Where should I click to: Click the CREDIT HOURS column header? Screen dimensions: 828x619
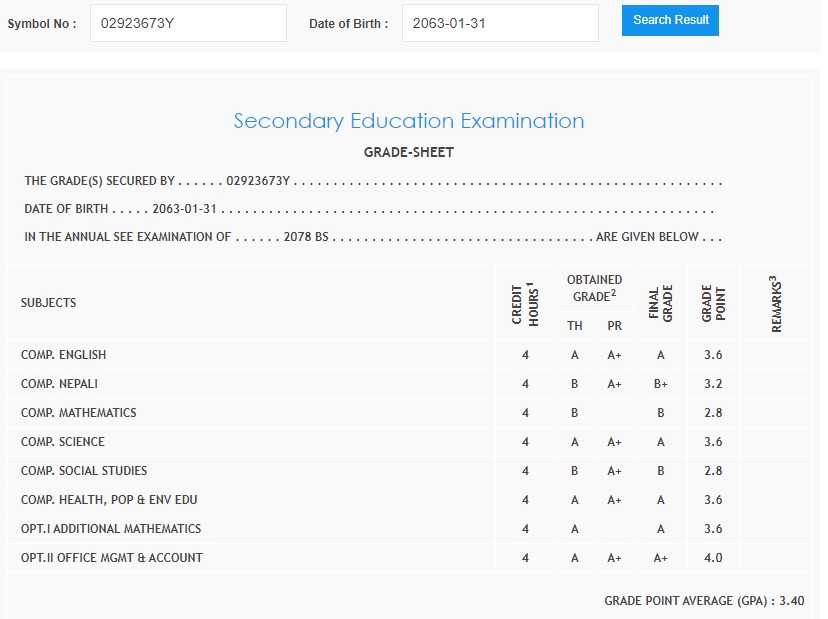[525, 303]
